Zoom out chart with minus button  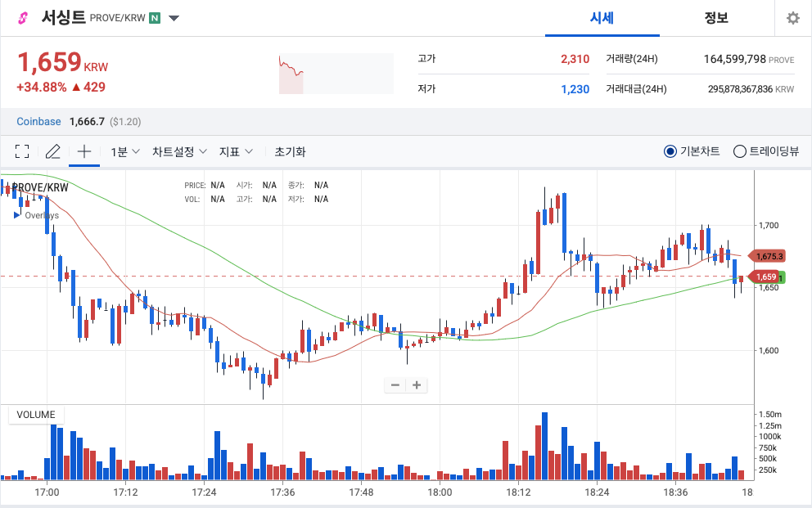(x=395, y=384)
